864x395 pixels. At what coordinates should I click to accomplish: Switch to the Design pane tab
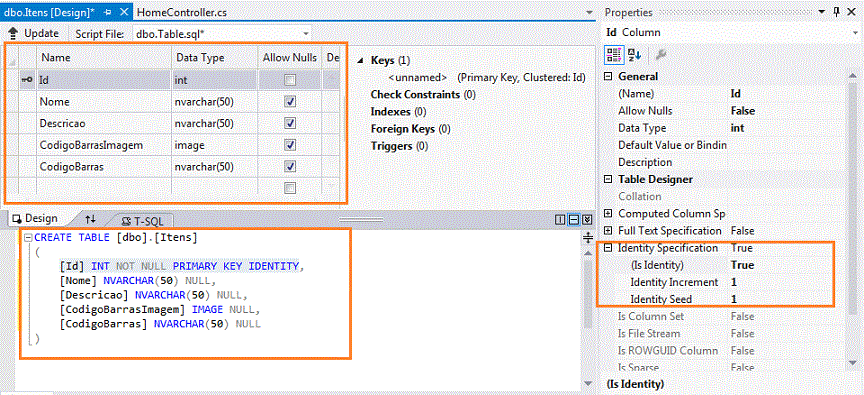coord(35,218)
